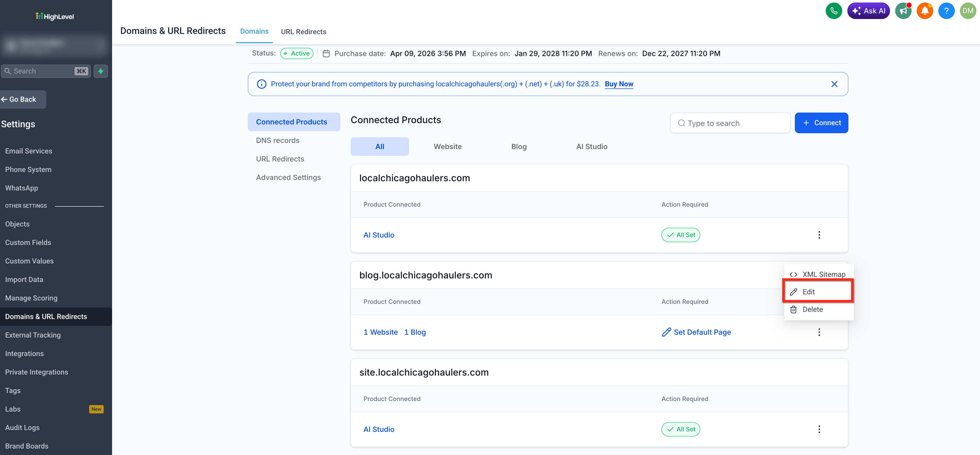Viewport: 980px width, 455px height.
Task: Click All Set badge for site.localchicagohaulers.com
Action: click(x=680, y=429)
